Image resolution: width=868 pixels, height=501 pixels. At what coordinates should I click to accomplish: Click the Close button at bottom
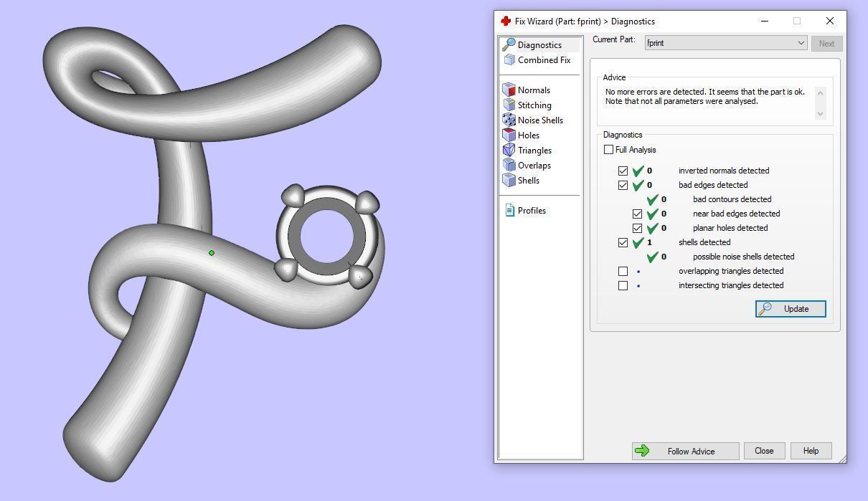[x=764, y=451]
